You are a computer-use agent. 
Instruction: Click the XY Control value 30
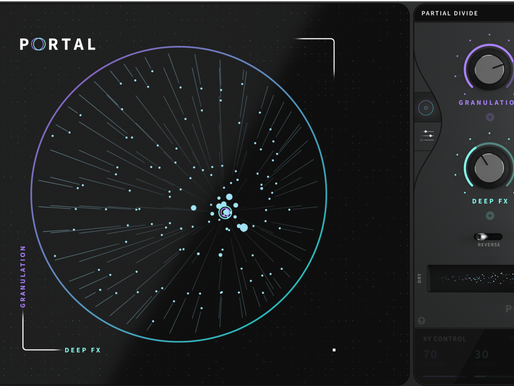[x=482, y=354]
